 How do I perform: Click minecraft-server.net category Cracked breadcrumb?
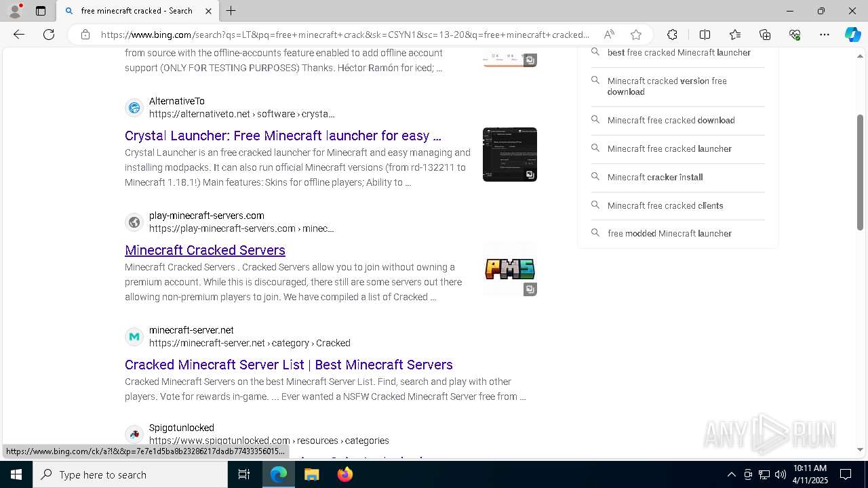[x=250, y=343]
